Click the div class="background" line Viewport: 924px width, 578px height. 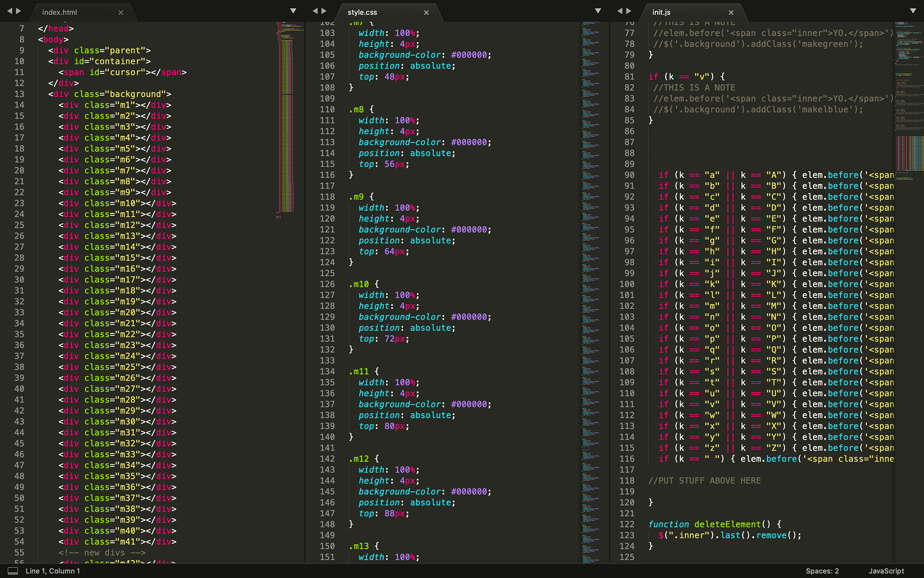click(109, 94)
